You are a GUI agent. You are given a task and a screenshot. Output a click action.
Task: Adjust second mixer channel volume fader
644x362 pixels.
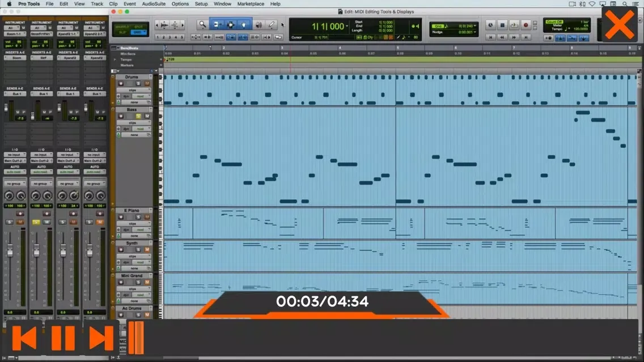(36, 250)
